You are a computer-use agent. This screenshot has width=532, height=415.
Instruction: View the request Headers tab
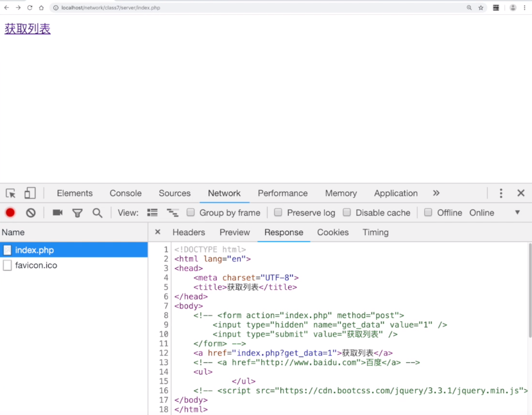(x=189, y=233)
